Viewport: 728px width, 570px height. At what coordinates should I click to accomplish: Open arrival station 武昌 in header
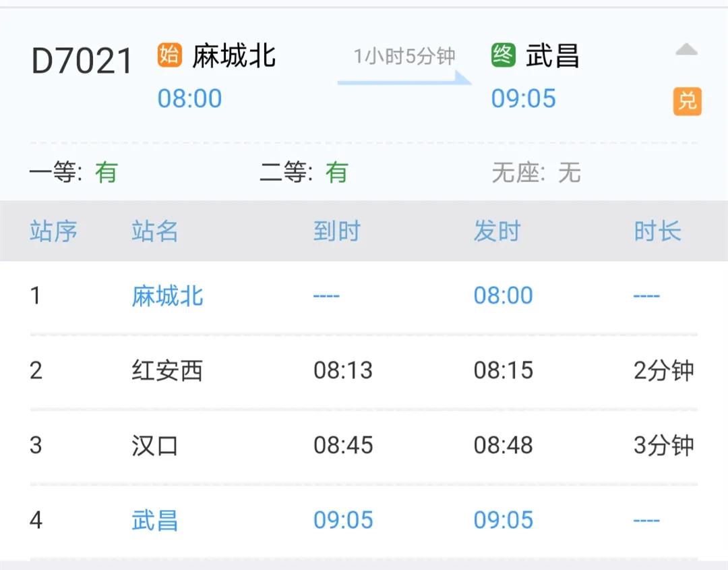point(552,55)
